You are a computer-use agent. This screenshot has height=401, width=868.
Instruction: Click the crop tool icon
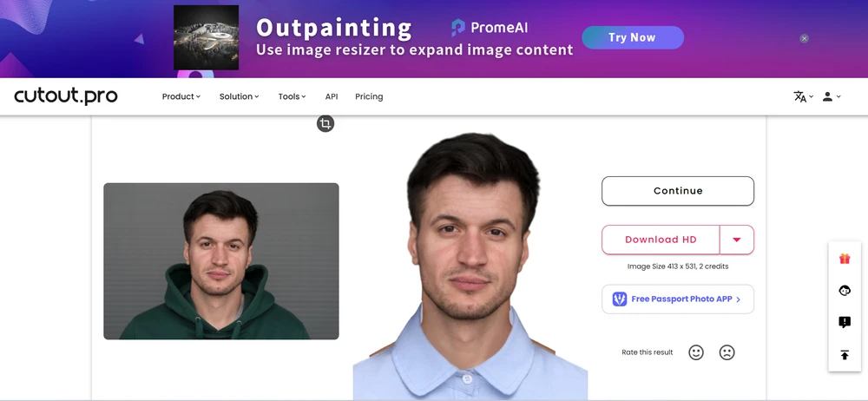[325, 123]
